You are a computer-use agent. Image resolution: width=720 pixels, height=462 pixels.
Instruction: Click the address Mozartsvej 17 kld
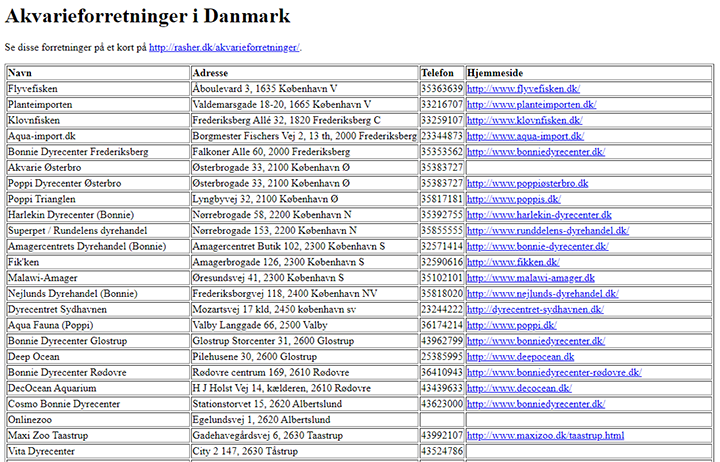tap(274, 309)
